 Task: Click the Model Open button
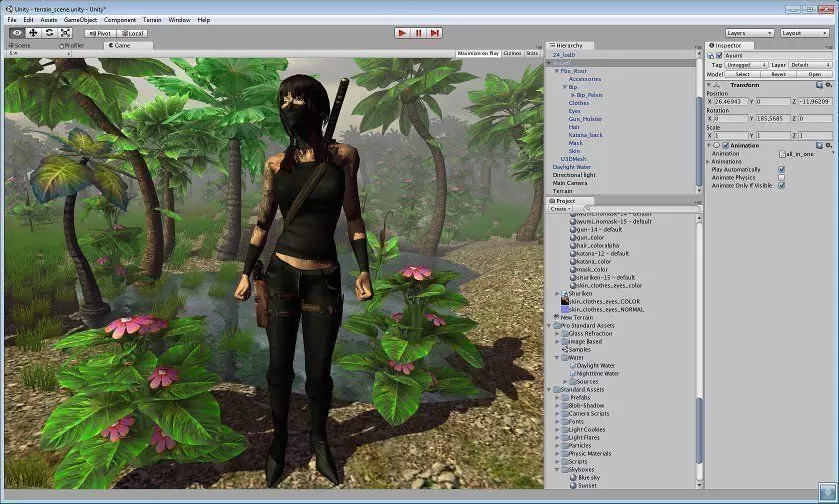814,74
